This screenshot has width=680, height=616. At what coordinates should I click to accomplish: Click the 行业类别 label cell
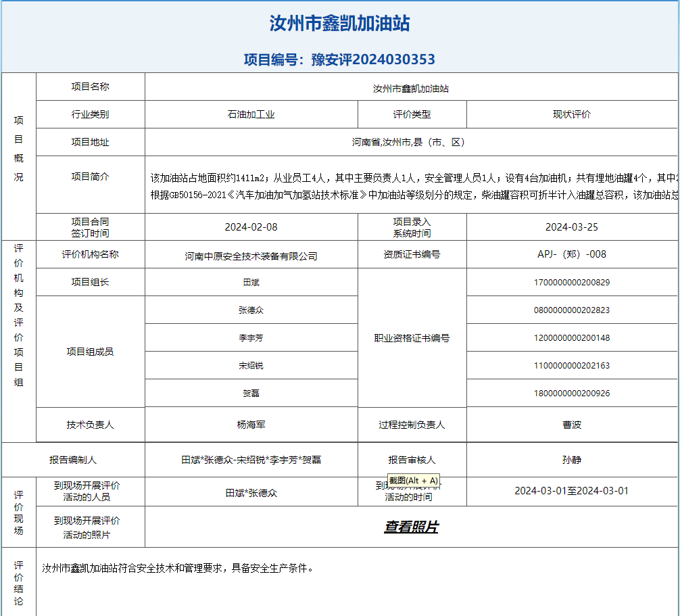tap(90, 114)
